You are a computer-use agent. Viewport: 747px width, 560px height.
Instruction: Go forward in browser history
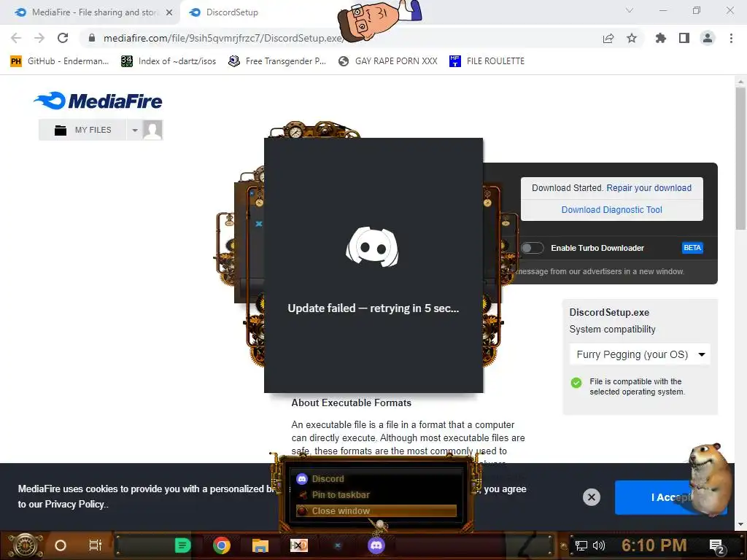[x=39, y=38]
